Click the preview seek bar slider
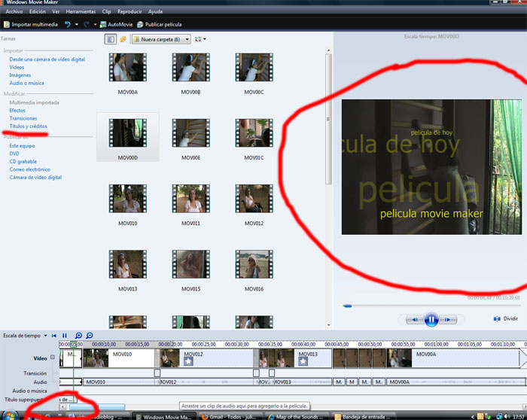 point(348,306)
